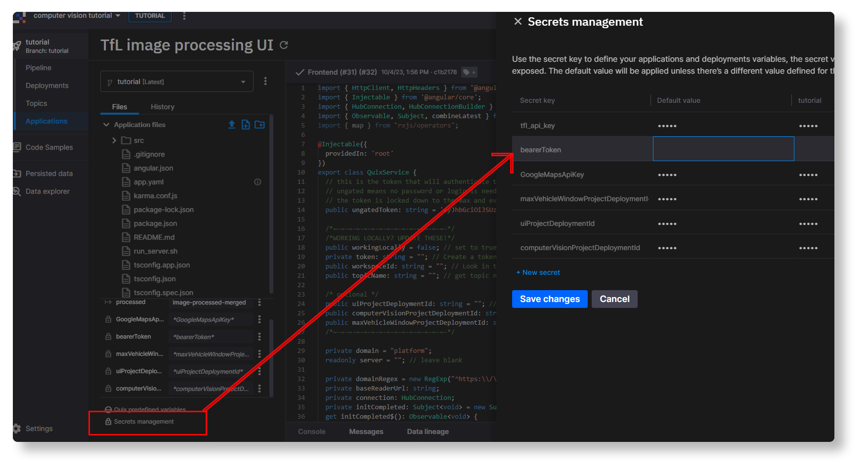Open Data explorer from the sidebar
Viewport: 868px width, 476px height.
[47, 191]
